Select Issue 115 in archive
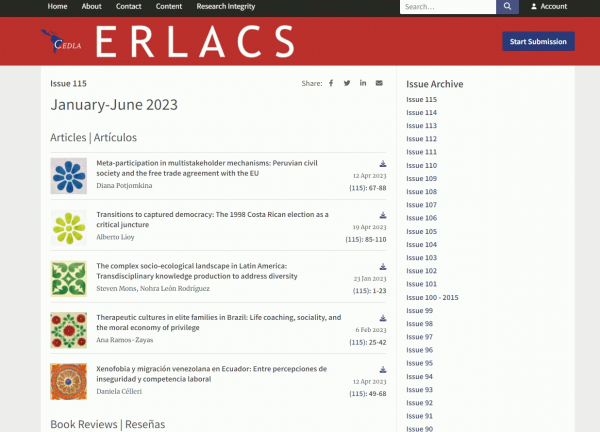 421,99
